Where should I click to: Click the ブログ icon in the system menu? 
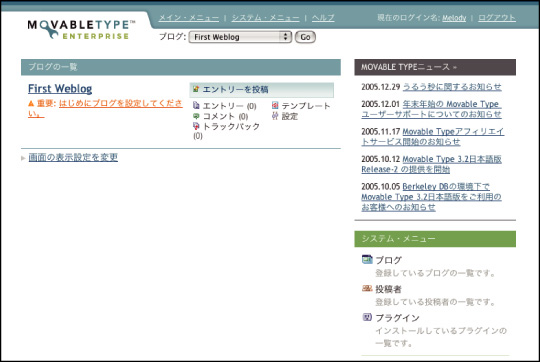click(367, 259)
